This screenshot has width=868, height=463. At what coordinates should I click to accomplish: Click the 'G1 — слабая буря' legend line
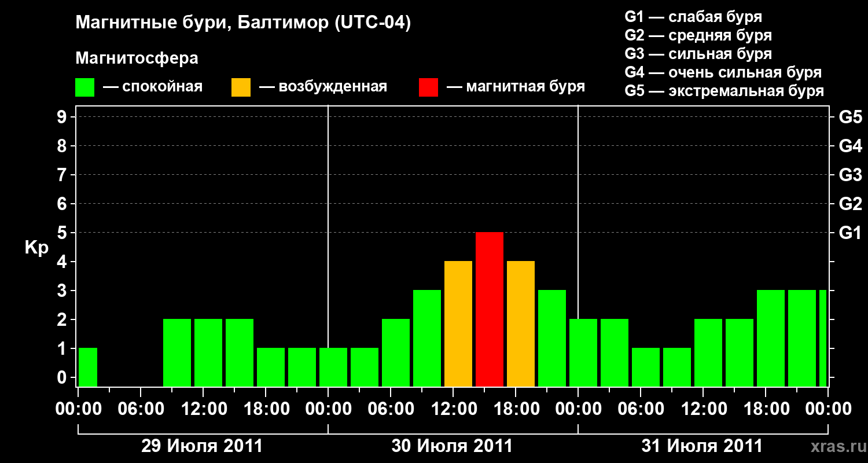point(693,17)
